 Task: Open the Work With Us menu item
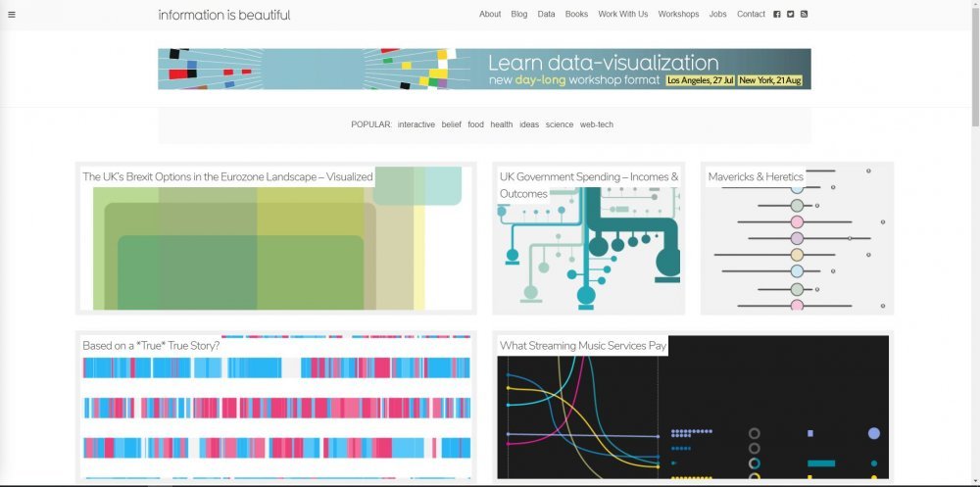point(623,14)
